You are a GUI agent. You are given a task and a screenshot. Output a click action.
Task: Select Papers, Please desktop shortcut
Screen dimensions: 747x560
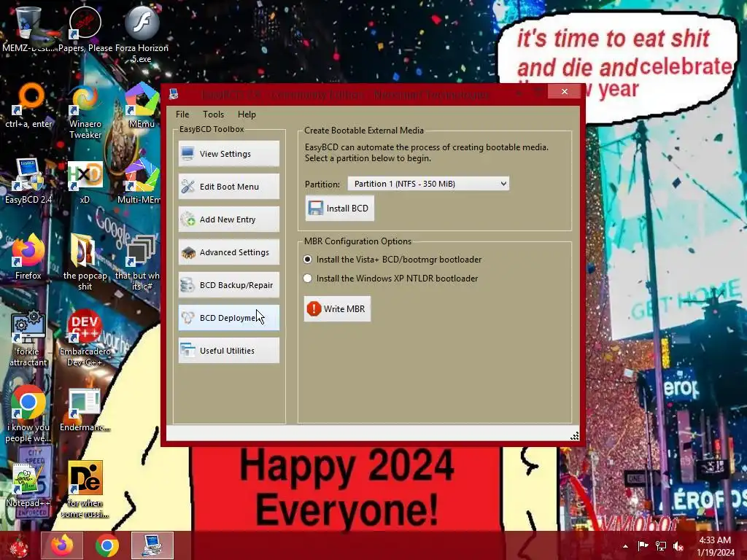(x=85, y=28)
